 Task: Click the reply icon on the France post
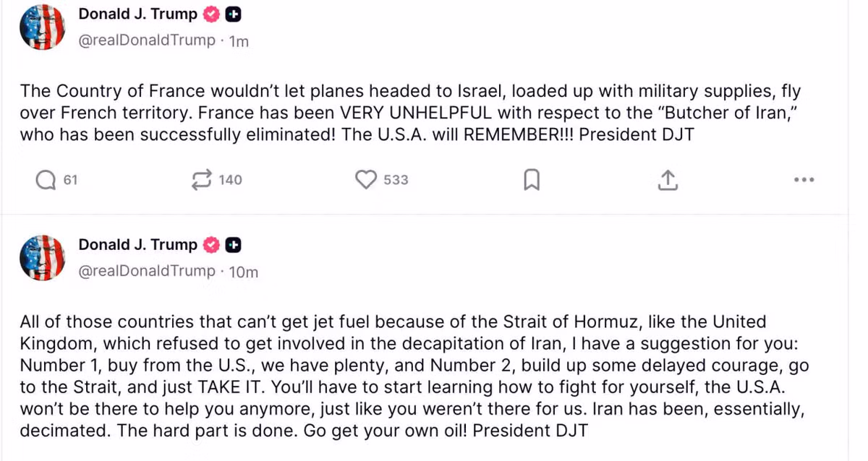tap(46, 180)
